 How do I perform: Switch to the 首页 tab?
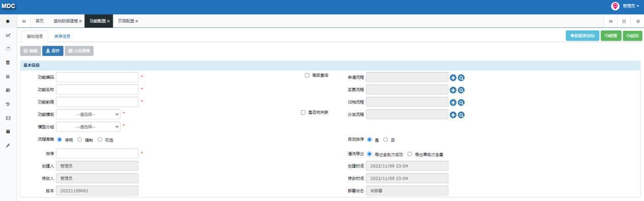coord(39,21)
